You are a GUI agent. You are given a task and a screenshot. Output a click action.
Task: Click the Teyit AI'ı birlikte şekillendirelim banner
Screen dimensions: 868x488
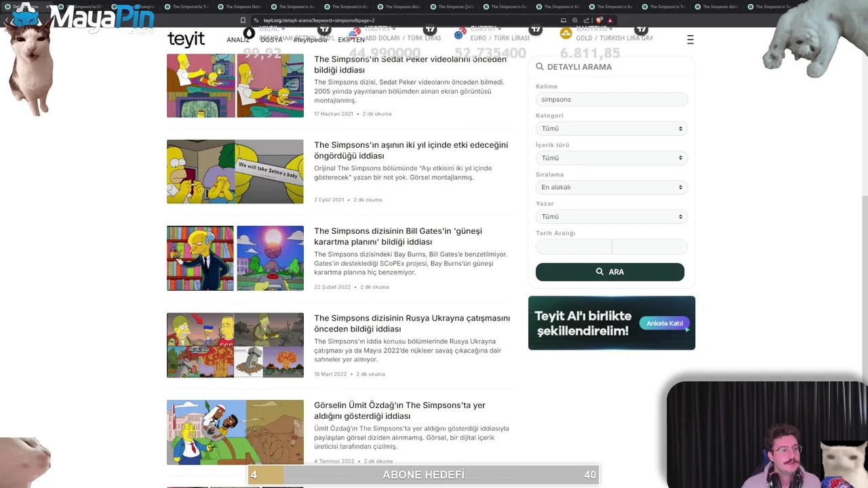(x=612, y=323)
